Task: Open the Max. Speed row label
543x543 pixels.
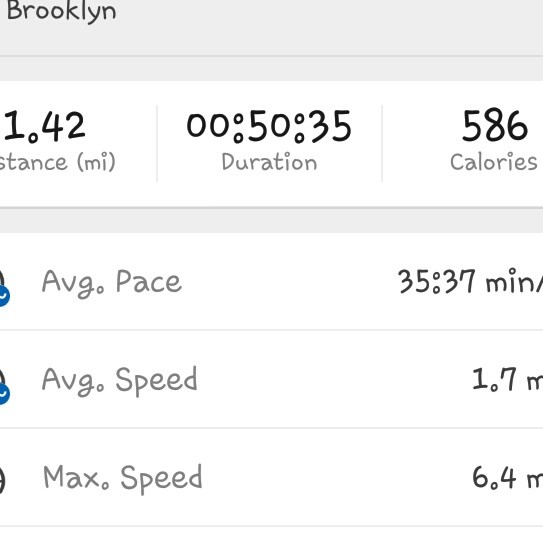Action: click(123, 479)
